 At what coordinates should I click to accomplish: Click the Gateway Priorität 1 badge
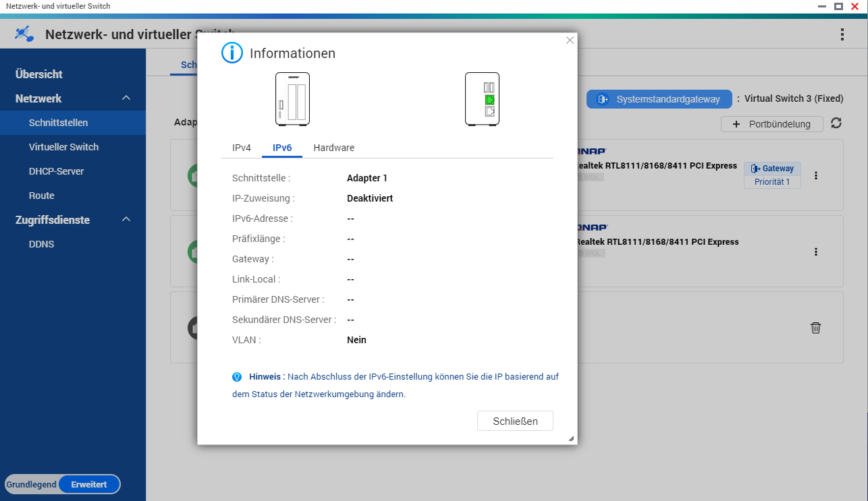point(772,175)
